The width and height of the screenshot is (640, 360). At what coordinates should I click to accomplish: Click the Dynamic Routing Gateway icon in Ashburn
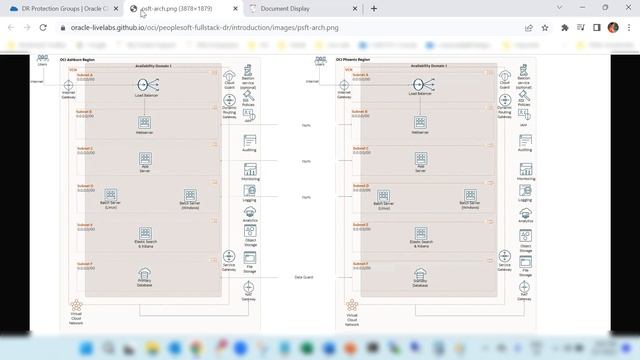click(229, 100)
